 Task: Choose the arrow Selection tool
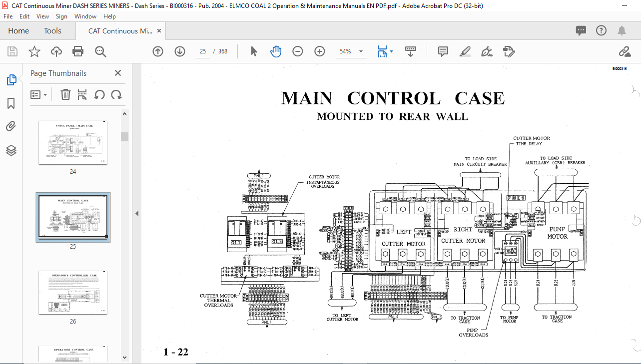[x=254, y=51]
